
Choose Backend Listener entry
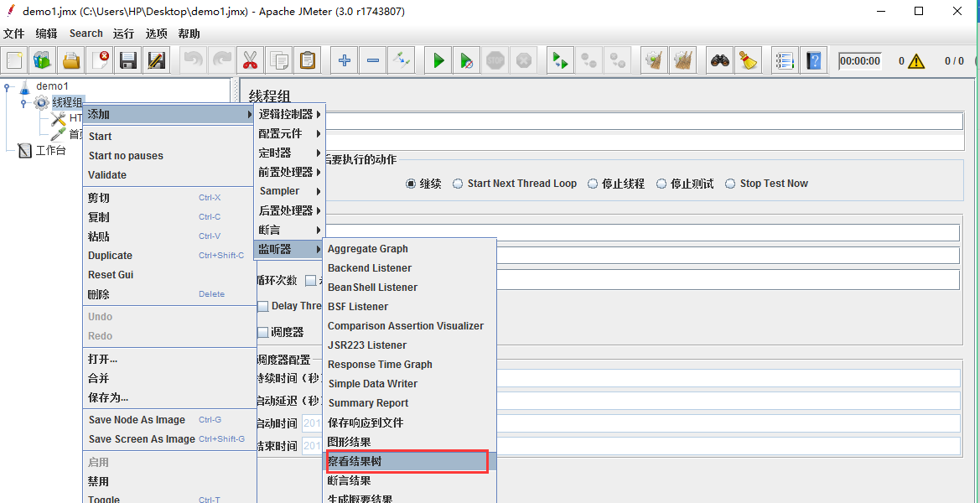(409, 268)
